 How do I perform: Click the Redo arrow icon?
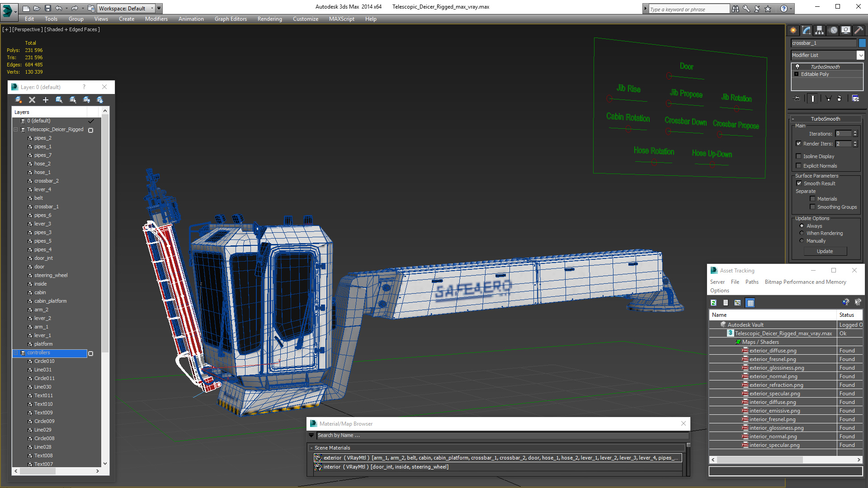pyautogui.click(x=75, y=8)
